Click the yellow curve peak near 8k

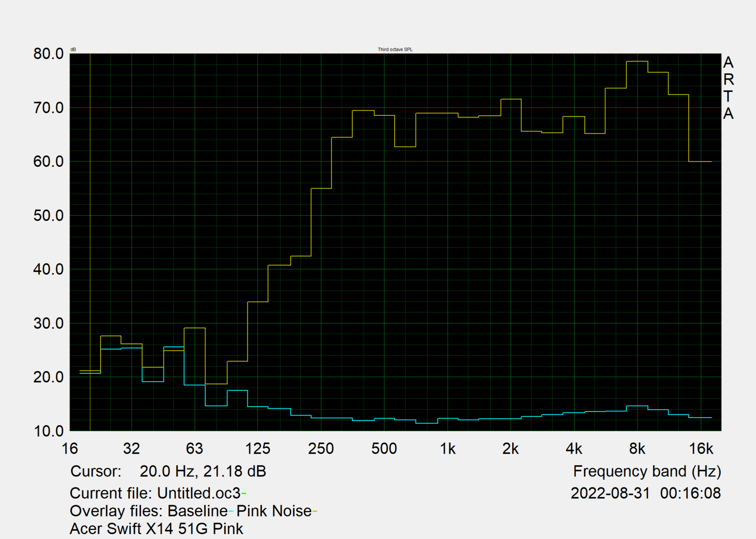(x=637, y=62)
